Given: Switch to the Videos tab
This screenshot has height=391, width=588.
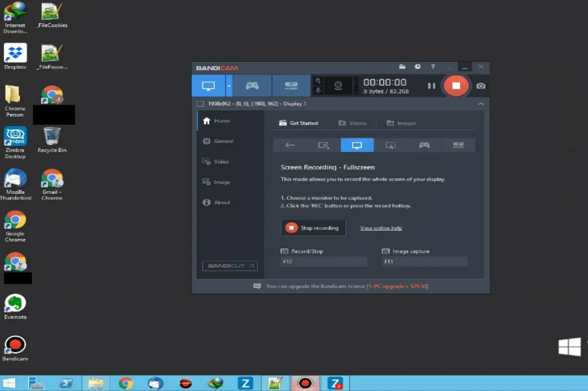Looking at the screenshot, I should tap(352, 123).
